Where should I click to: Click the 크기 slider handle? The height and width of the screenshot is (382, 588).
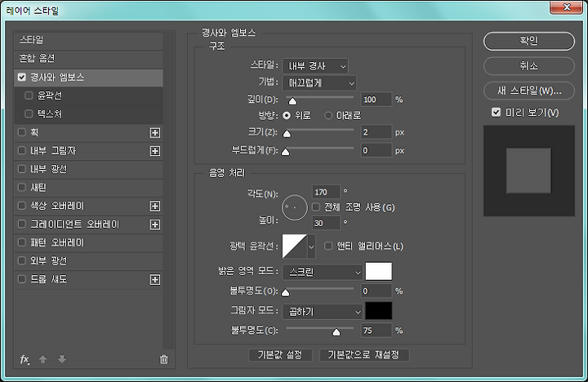(x=287, y=134)
